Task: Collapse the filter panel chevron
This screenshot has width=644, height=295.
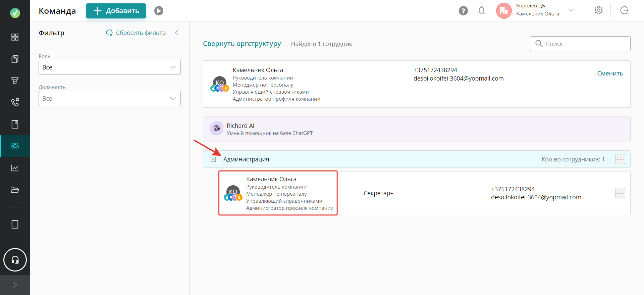Action: point(177,33)
